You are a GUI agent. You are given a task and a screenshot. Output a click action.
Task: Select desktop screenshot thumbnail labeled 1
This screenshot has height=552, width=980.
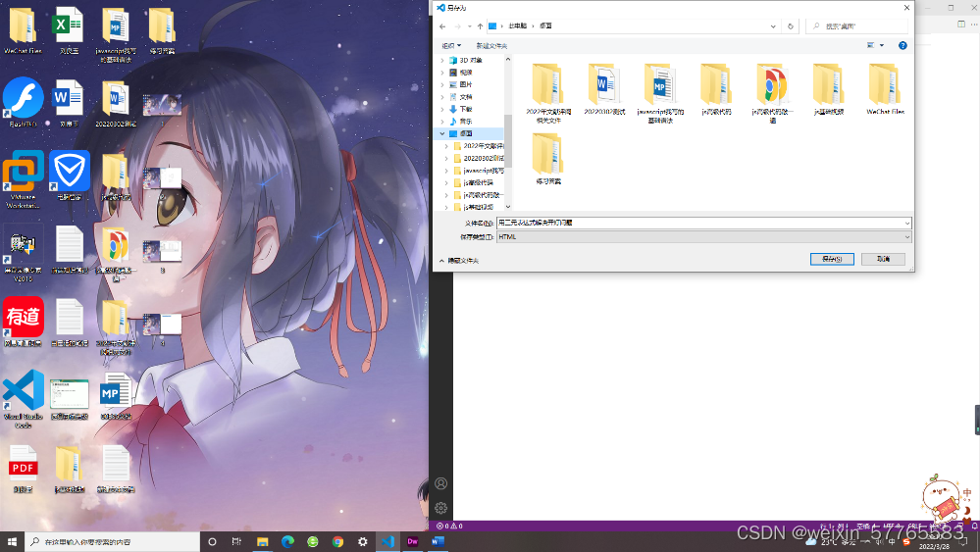coord(162,109)
